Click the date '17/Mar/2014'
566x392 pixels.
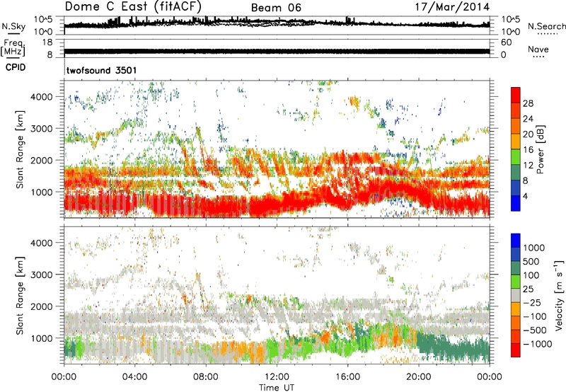(x=452, y=7)
